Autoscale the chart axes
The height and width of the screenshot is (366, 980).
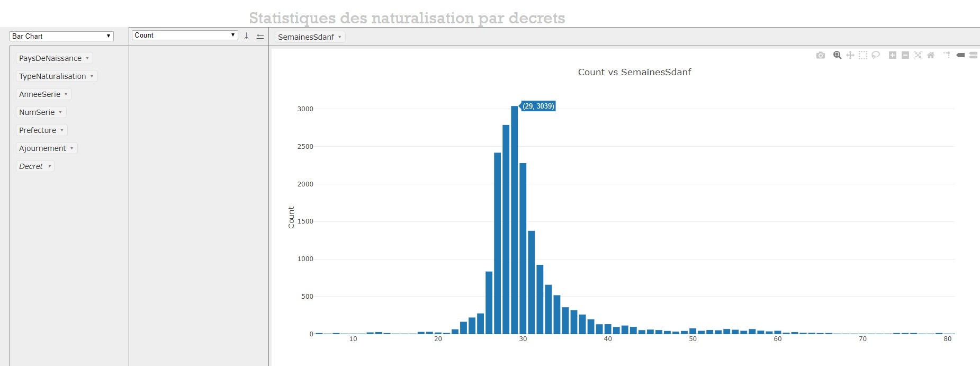tap(918, 55)
